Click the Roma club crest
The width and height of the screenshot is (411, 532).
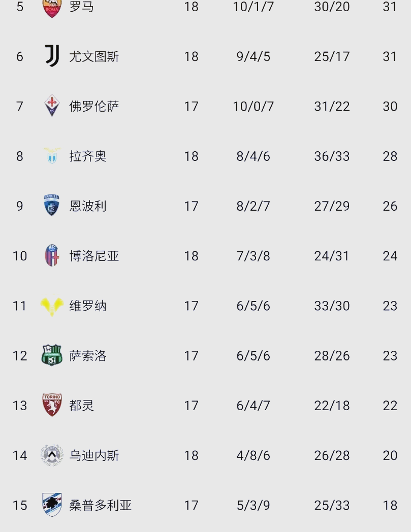pyautogui.click(x=52, y=8)
